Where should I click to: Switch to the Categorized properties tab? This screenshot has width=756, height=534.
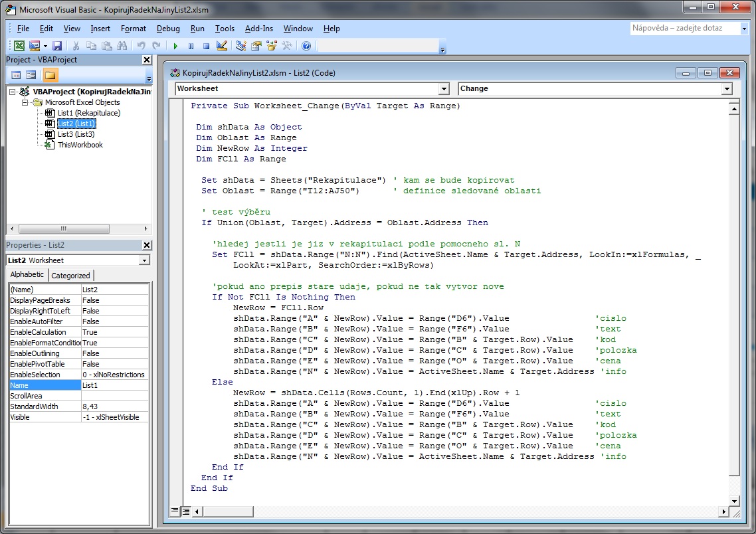click(x=71, y=276)
